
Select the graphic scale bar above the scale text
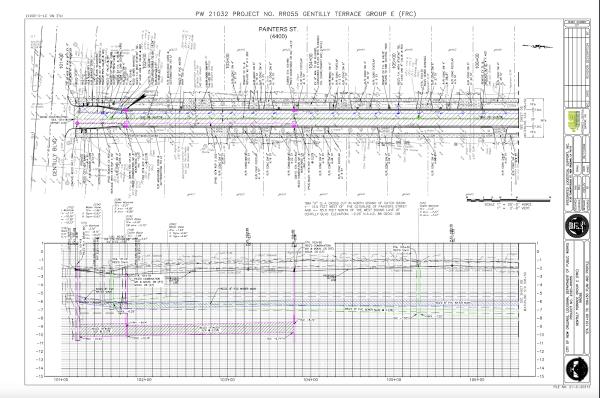508,199
